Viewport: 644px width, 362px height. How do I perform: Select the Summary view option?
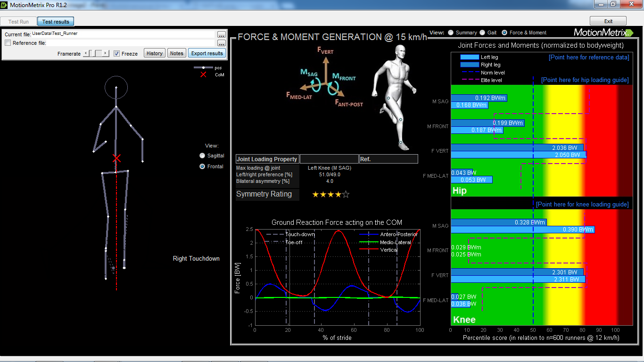pyautogui.click(x=450, y=33)
